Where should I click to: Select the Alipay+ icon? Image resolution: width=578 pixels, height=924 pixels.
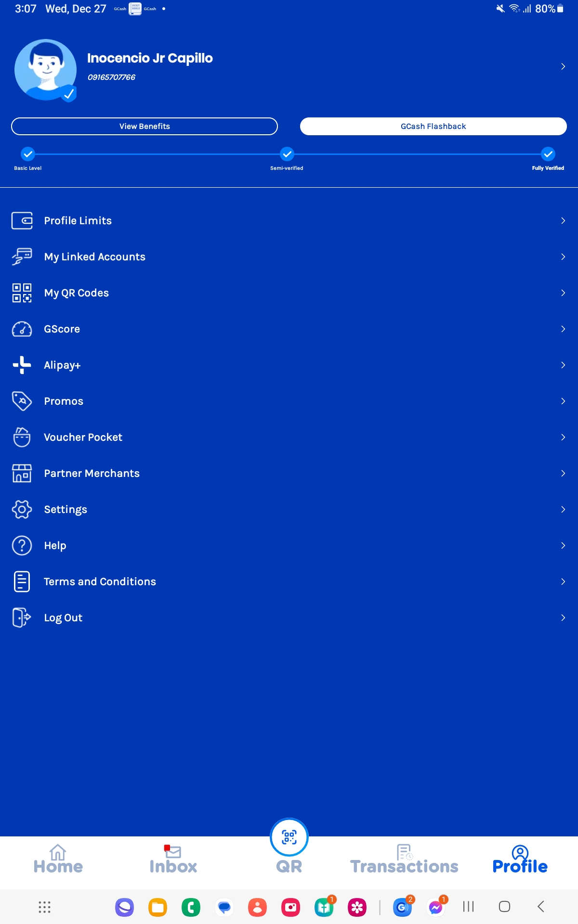click(22, 365)
